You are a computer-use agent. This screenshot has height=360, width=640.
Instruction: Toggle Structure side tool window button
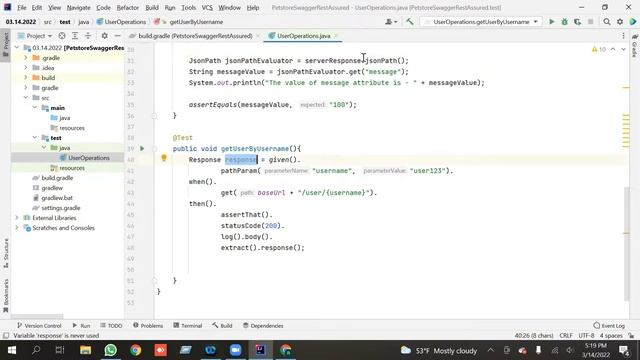click(6, 253)
